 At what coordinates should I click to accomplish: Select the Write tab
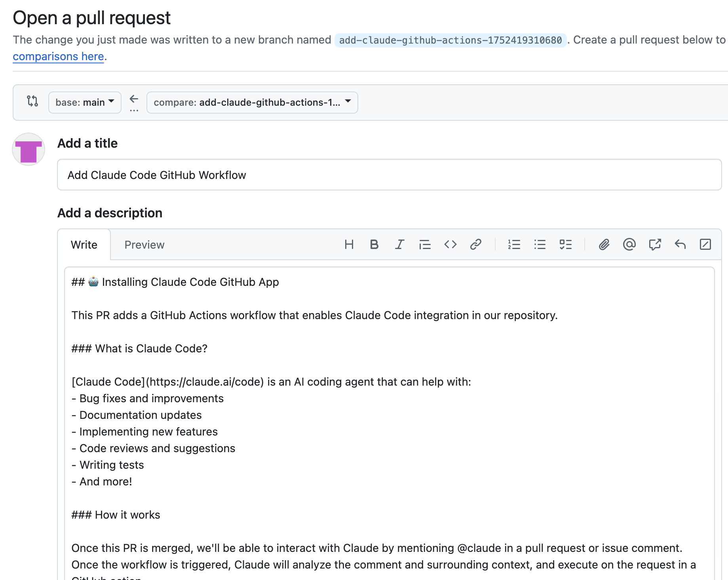coord(84,245)
